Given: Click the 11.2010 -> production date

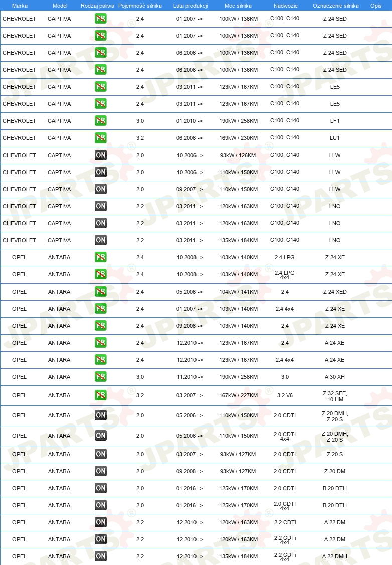Looking at the screenshot, I should (x=189, y=377).
